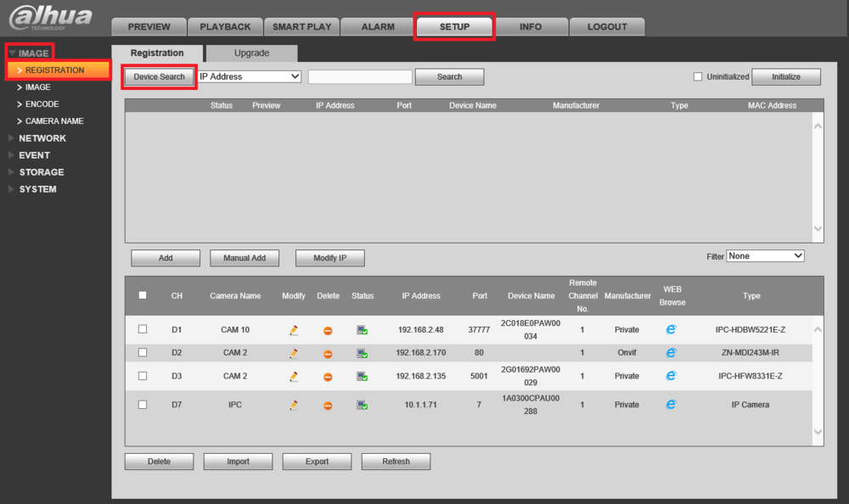Open web browse for IP Camera row
This screenshot has width=849, height=504.
(x=671, y=405)
